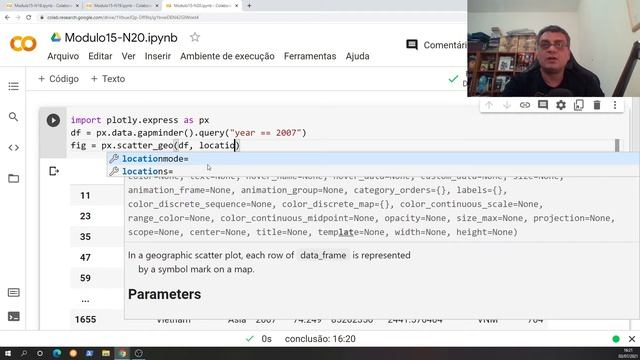Star the Modulo15-N20.ipynb notebook
Image resolution: width=640 pixels, height=360 pixels.
pyautogui.click(x=195, y=37)
